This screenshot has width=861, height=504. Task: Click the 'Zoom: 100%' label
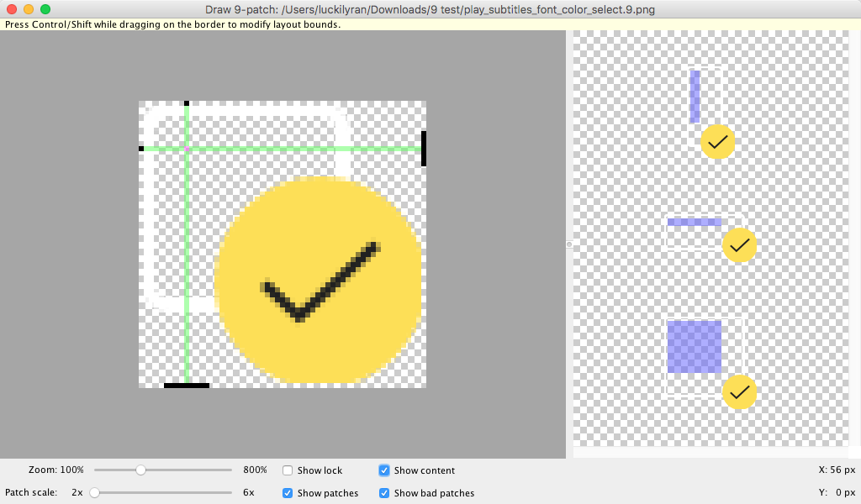(56, 470)
